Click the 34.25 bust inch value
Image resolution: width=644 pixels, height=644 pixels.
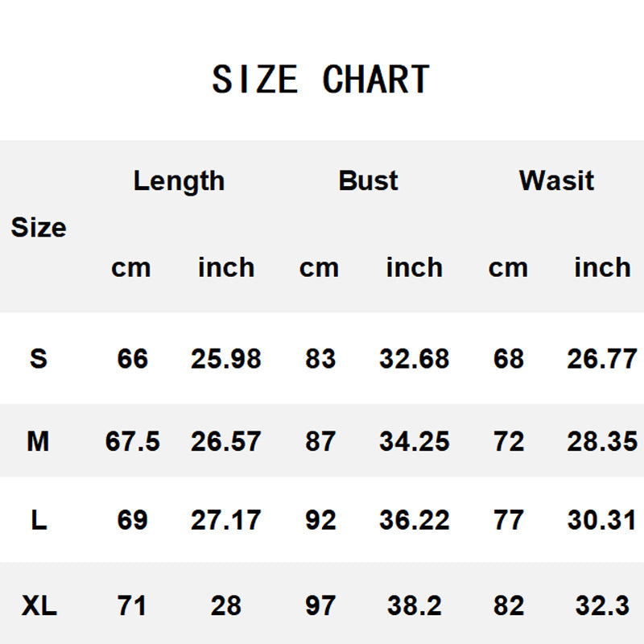coord(414,441)
